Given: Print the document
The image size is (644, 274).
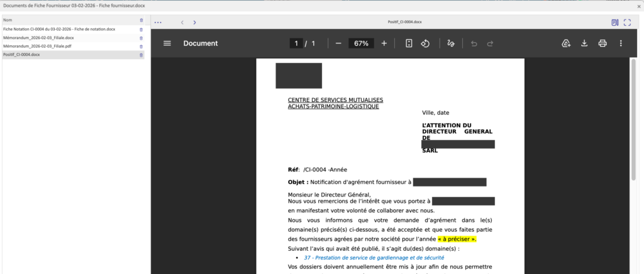Looking at the screenshot, I should click(x=602, y=43).
